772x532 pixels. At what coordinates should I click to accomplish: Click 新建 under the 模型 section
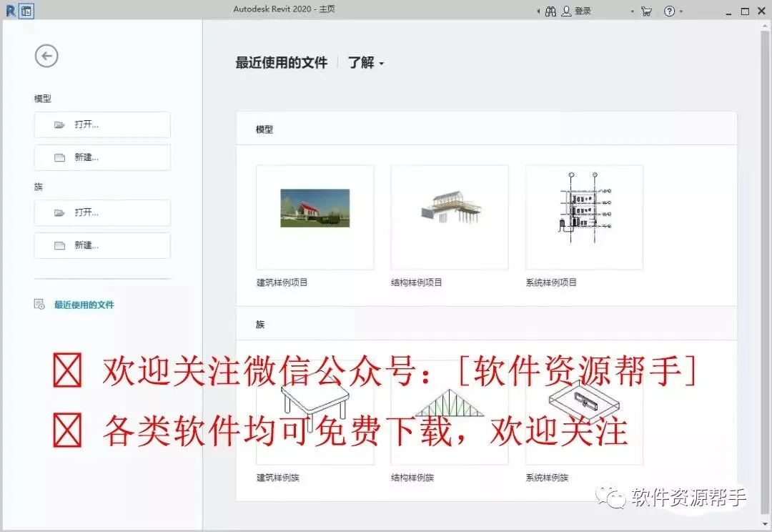[x=102, y=157]
